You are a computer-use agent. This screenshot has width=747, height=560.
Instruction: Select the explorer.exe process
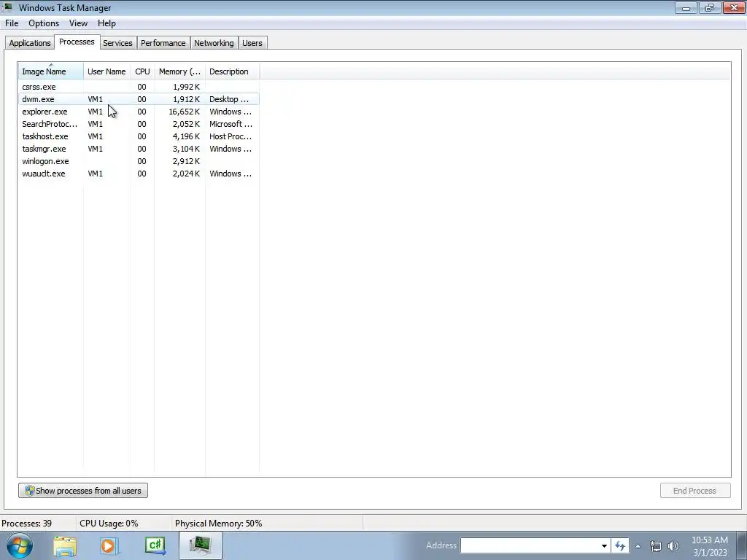(x=139, y=112)
